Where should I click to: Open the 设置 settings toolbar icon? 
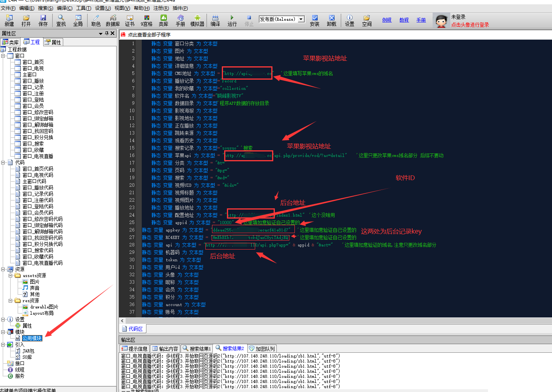point(349,20)
